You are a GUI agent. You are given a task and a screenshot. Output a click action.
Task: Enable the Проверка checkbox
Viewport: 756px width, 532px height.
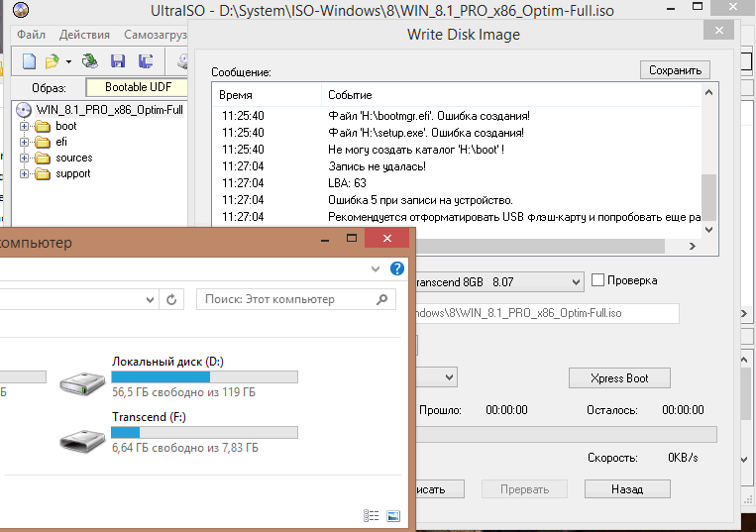(597, 280)
